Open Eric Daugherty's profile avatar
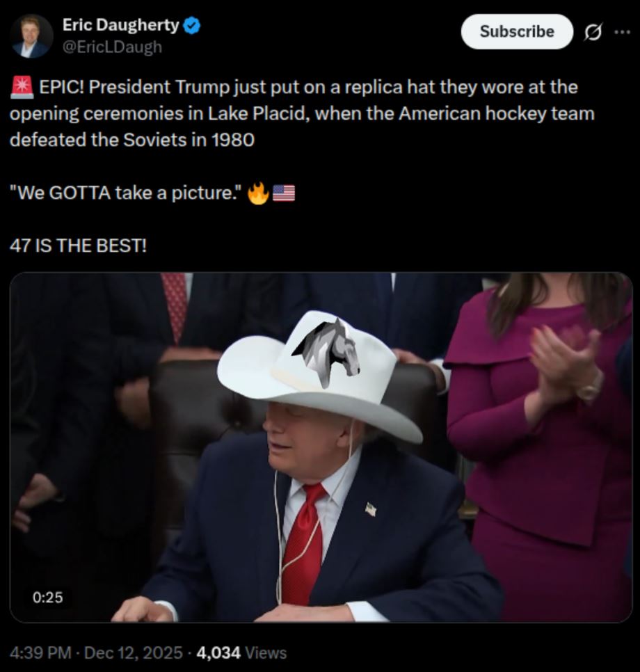Viewport: 640px width, 672px height. pyautogui.click(x=31, y=36)
